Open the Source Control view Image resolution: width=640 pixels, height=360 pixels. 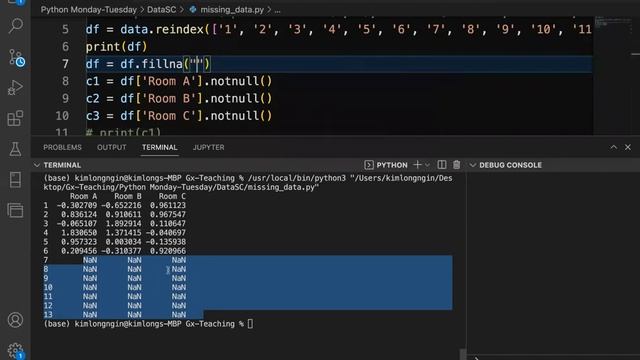(16, 58)
